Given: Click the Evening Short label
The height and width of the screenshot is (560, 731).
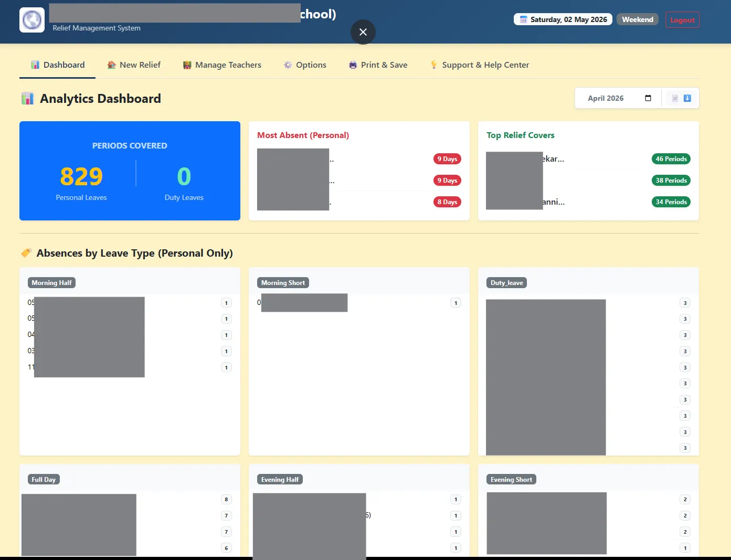Looking at the screenshot, I should pos(511,480).
